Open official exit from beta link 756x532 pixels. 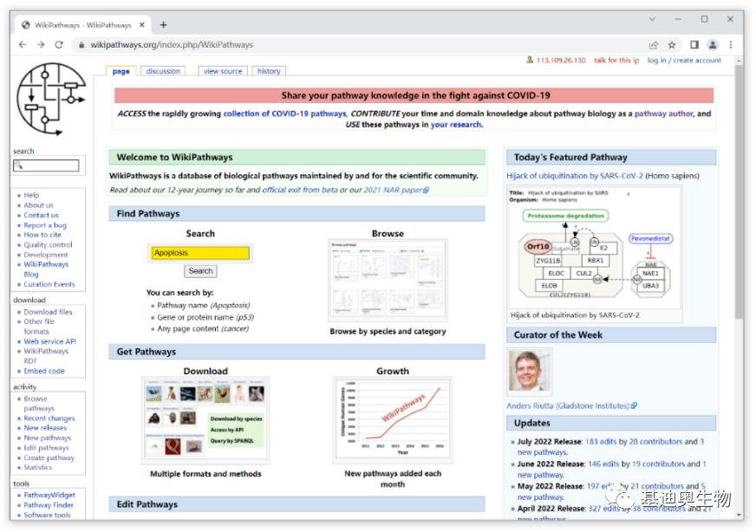click(x=300, y=191)
